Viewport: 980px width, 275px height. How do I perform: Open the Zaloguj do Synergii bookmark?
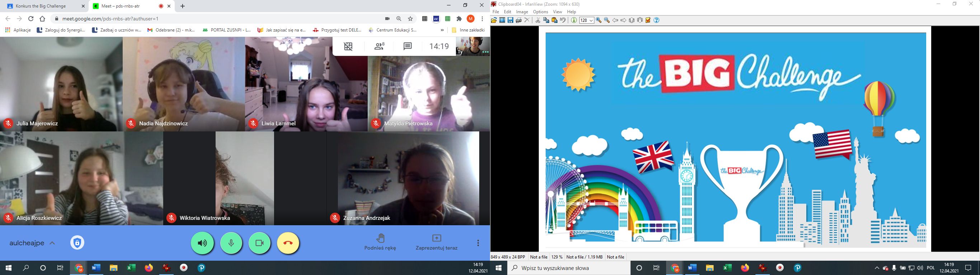[x=61, y=30]
